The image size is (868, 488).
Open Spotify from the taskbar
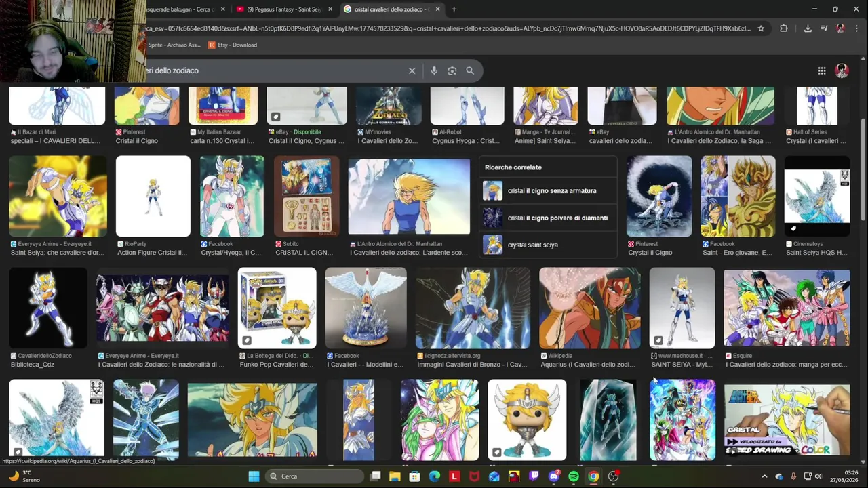[574, 476]
